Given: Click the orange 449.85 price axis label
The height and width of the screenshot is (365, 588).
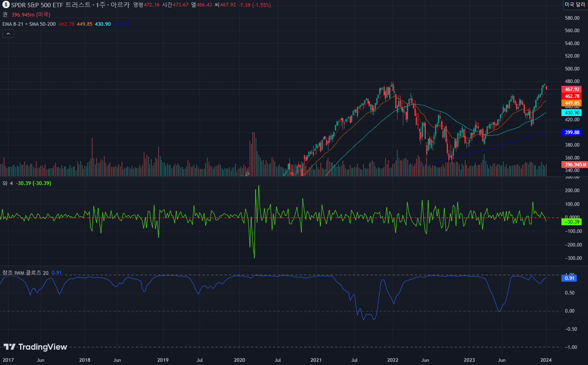Looking at the screenshot, I should [x=572, y=103].
